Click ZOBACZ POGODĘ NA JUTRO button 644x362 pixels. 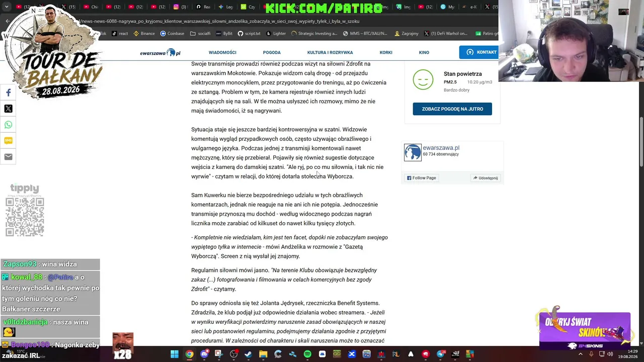coord(452,109)
